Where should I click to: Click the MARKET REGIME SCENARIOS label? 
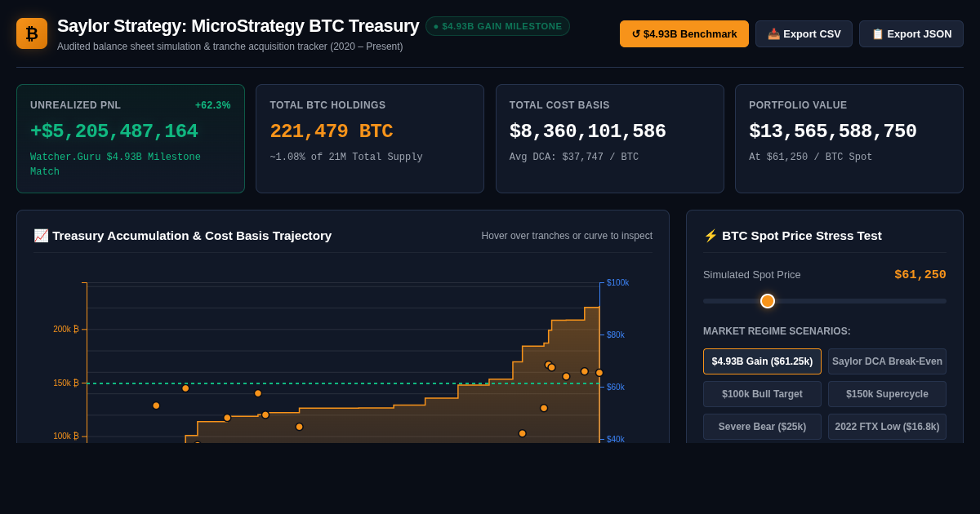pos(777,331)
